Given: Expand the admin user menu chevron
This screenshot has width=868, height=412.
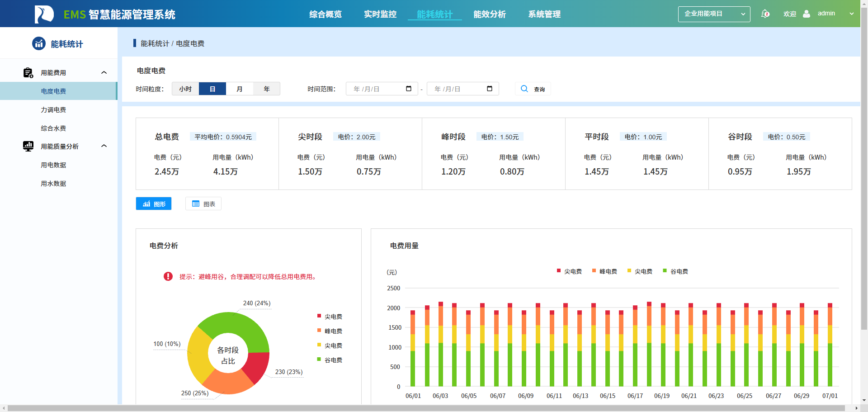Looking at the screenshot, I should tap(852, 14).
